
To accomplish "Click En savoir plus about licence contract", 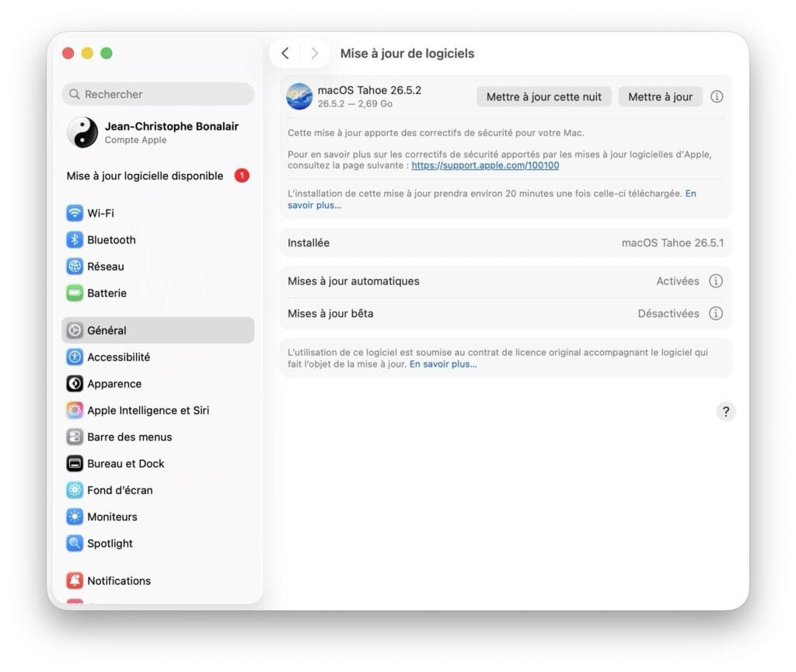I will (x=443, y=364).
